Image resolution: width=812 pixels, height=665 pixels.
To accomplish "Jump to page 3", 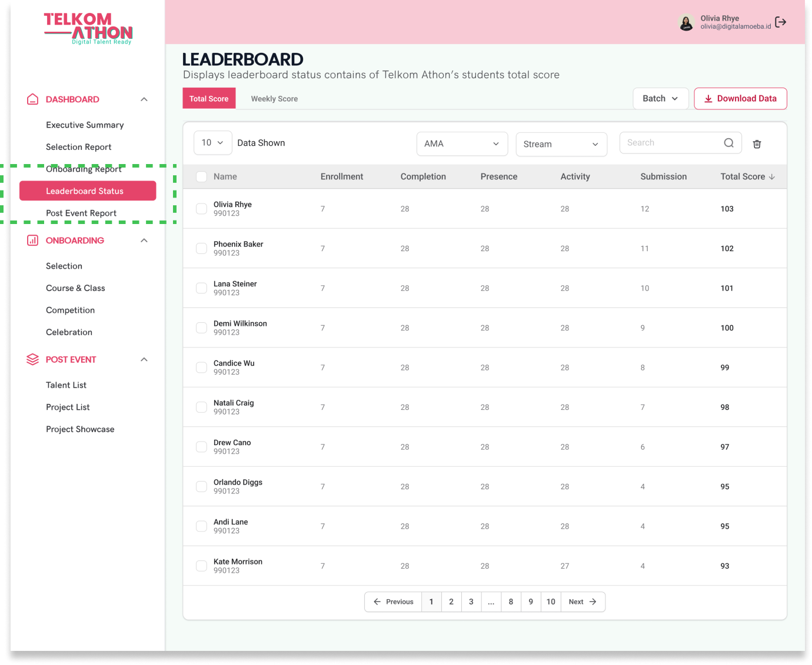I will coord(471,601).
